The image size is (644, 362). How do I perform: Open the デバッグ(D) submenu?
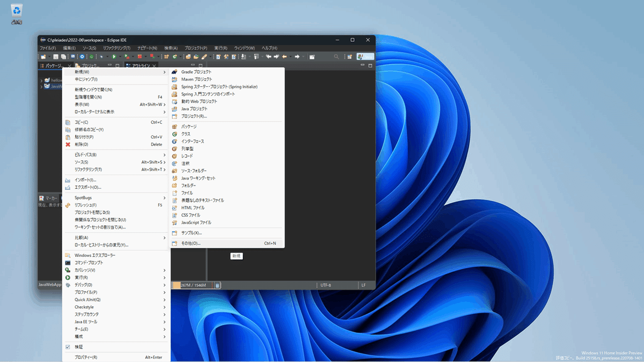[115, 285]
